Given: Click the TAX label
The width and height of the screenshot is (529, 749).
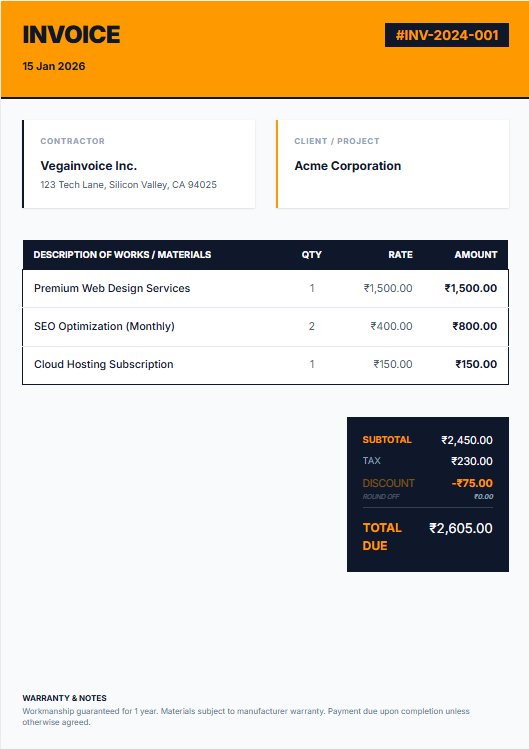Looking at the screenshot, I should pyautogui.click(x=371, y=460).
